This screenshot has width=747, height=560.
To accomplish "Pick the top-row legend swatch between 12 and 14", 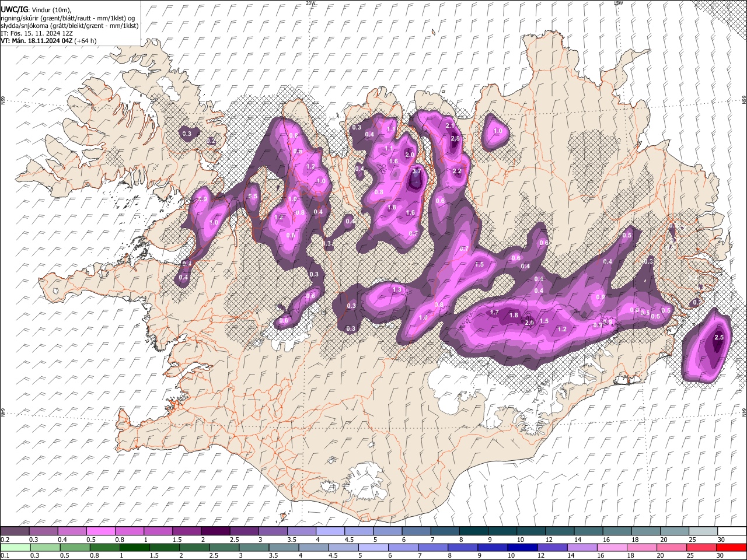I will click(560, 531).
